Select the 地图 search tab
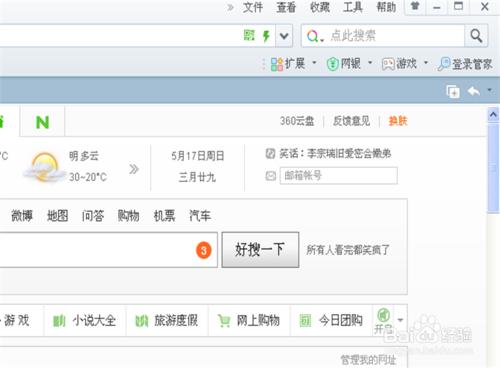Viewport: 500px width, 368px height. [57, 216]
